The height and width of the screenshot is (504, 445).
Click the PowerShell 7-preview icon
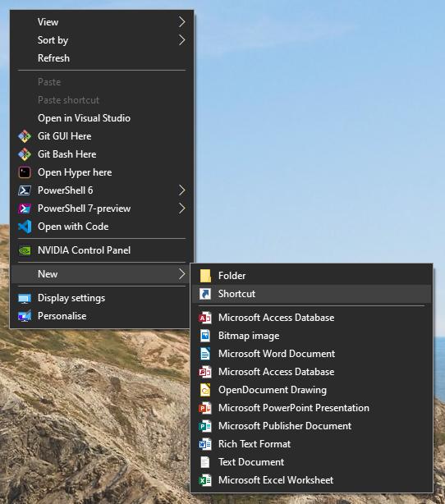pos(25,208)
